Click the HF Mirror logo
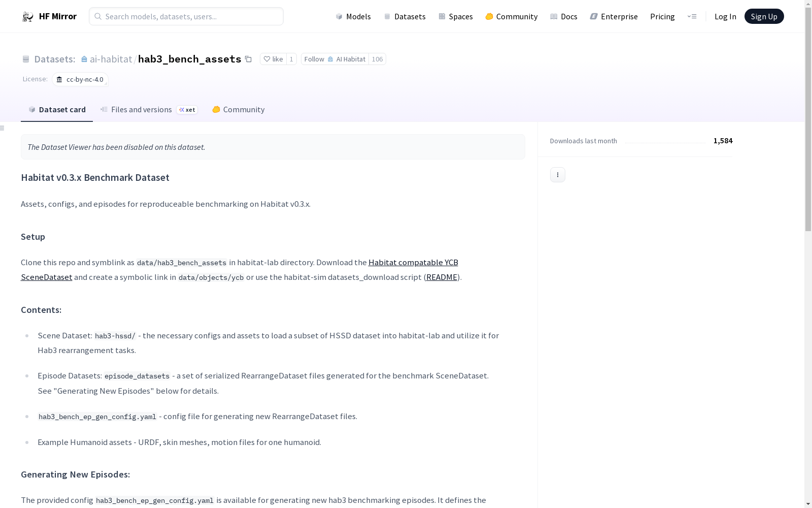 click(x=49, y=16)
